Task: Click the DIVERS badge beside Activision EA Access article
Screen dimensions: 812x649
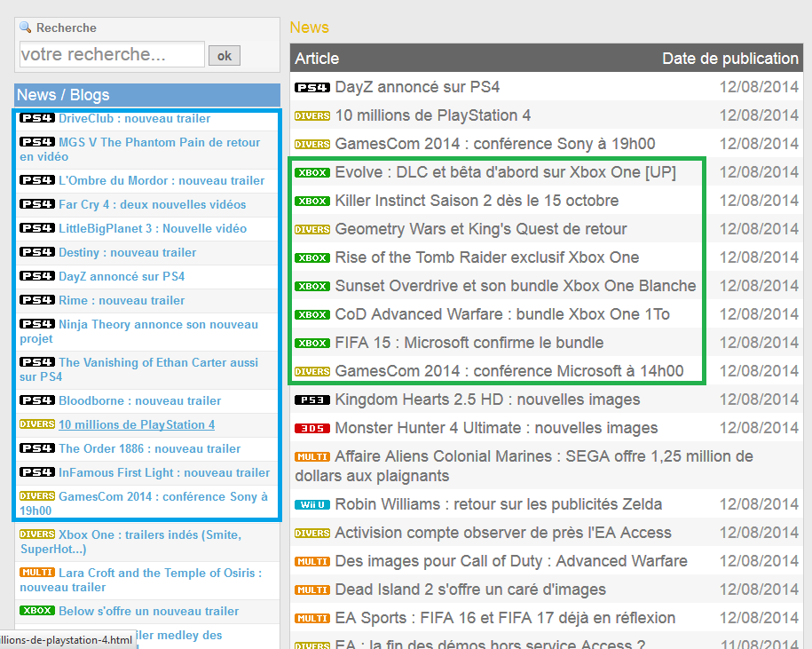Action: click(x=312, y=533)
